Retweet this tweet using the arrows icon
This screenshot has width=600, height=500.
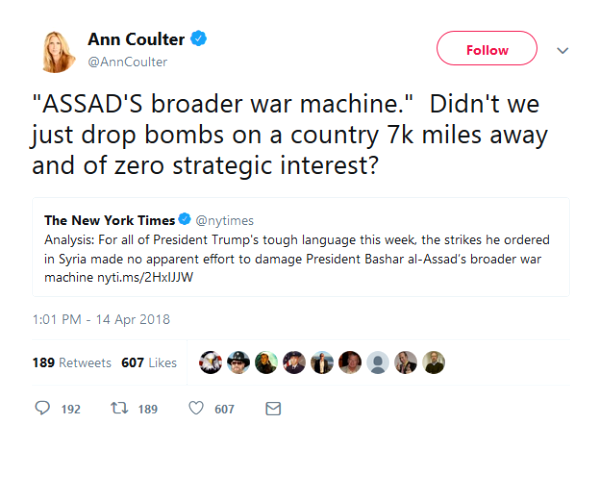[x=118, y=409]
